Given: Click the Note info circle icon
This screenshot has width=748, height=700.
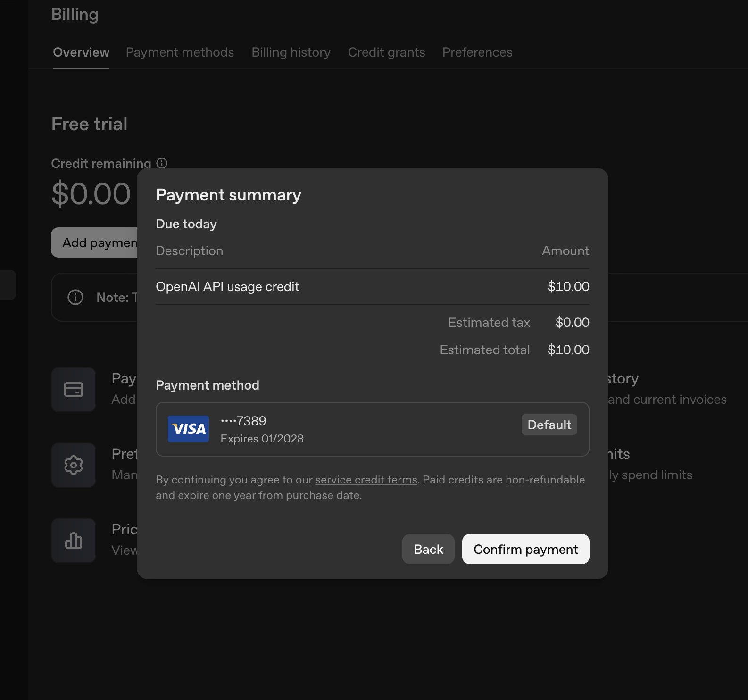Looking at the screenshot, I should (75, 297).
